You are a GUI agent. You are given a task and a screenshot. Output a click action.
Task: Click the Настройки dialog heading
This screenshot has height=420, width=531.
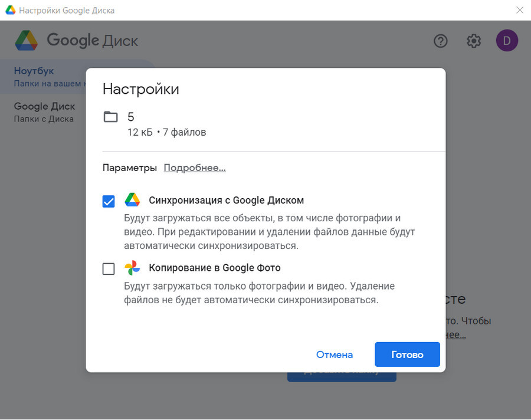[x=141, y=89]
